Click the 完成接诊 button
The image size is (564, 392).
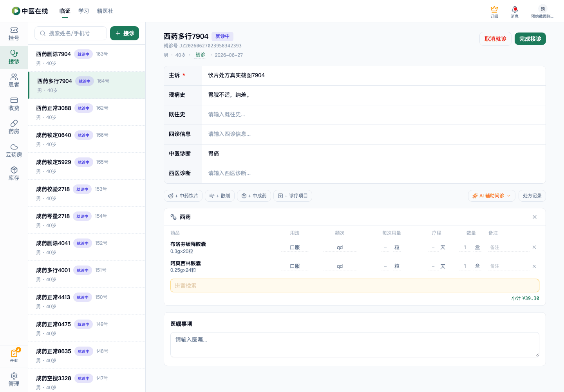(530, 39)
